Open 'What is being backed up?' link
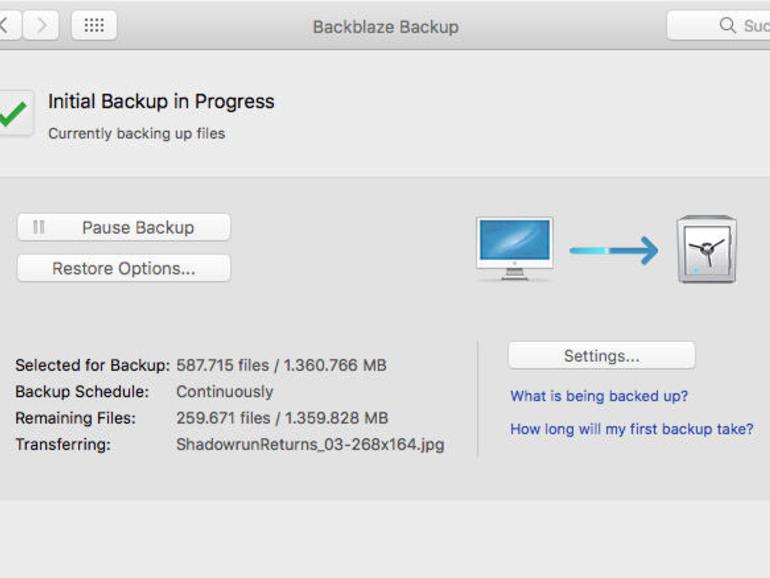 coord(599,396)
